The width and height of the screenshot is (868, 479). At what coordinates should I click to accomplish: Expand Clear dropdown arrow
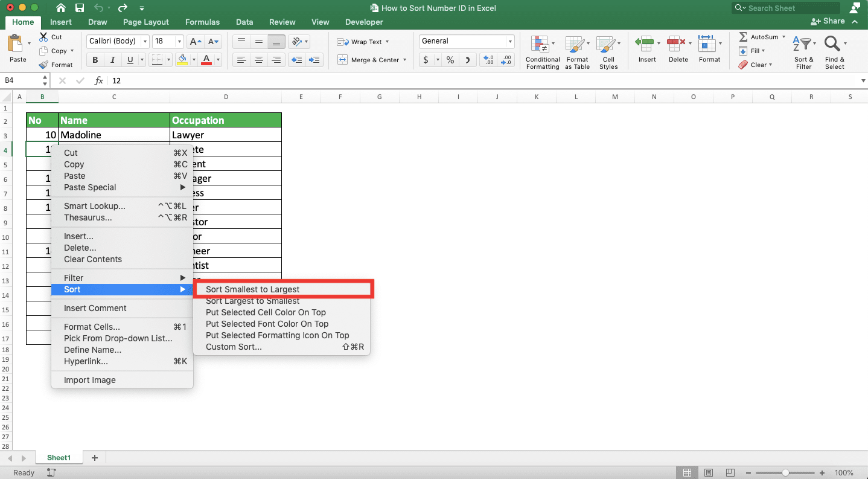[770, 65]
